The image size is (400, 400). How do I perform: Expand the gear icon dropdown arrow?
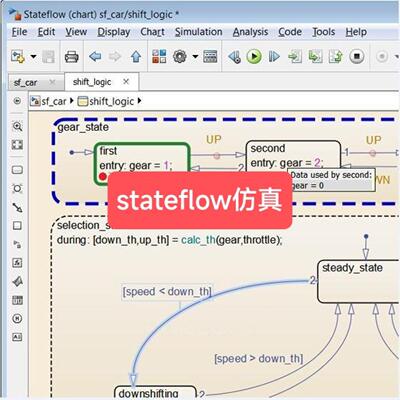point(195,56)
